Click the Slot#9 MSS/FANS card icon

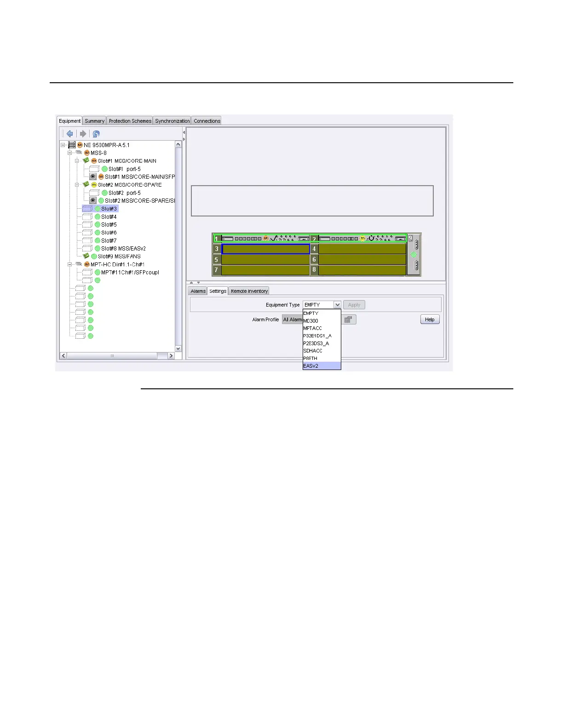point(86,256)
